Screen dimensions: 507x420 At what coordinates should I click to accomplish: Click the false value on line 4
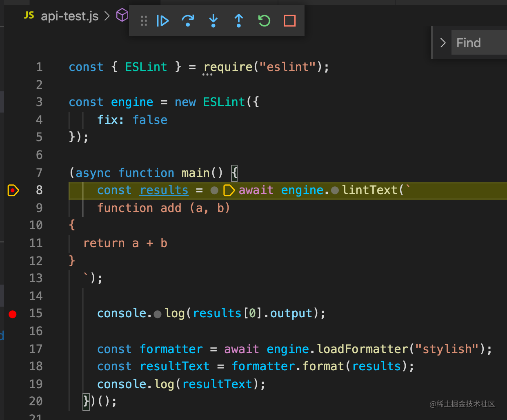coord(150,120)
